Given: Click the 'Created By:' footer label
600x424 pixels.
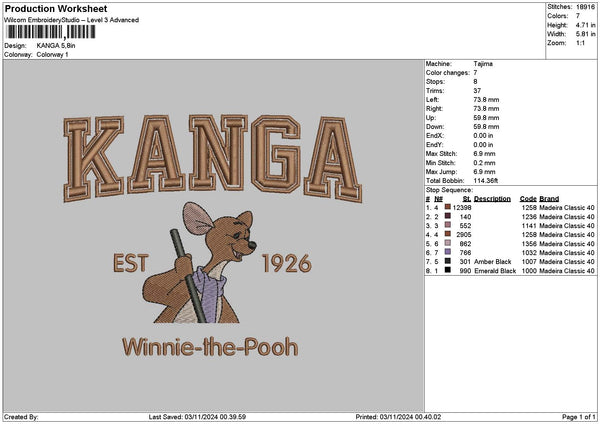Looking at the screenshot, I should pyautogui.click(x=21, y=417).
